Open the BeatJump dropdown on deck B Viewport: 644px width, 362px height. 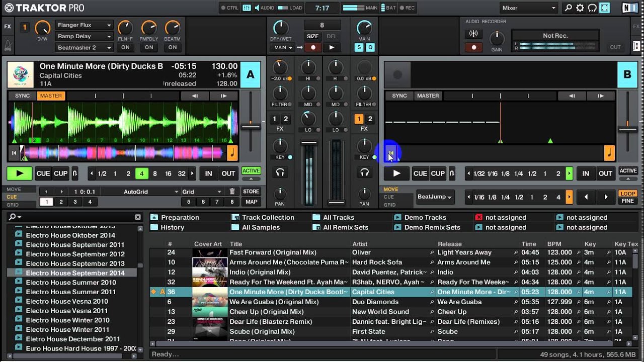435,197
